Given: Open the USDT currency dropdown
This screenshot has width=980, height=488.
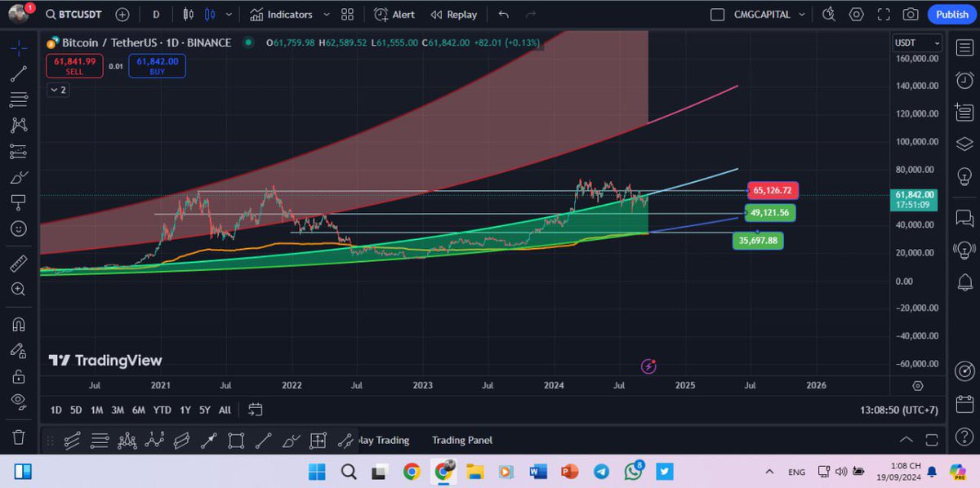Looking at the screenshot, I should (x=919, y=42).
